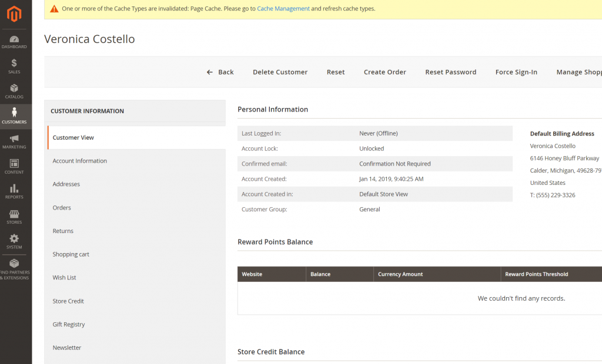Image resolution: width=602 pixels, height=364 pixels.
Task: Open the Catalog section
Action: click(x=14, y=91)
